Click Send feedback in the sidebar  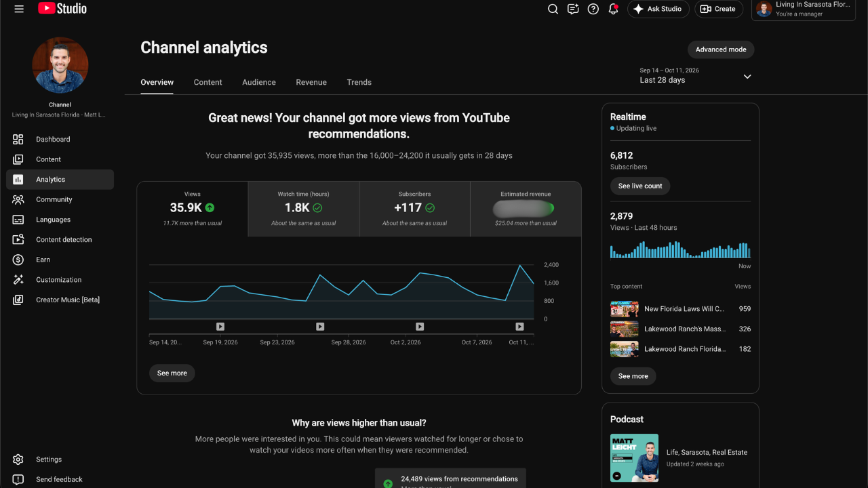tap(60, 479)
